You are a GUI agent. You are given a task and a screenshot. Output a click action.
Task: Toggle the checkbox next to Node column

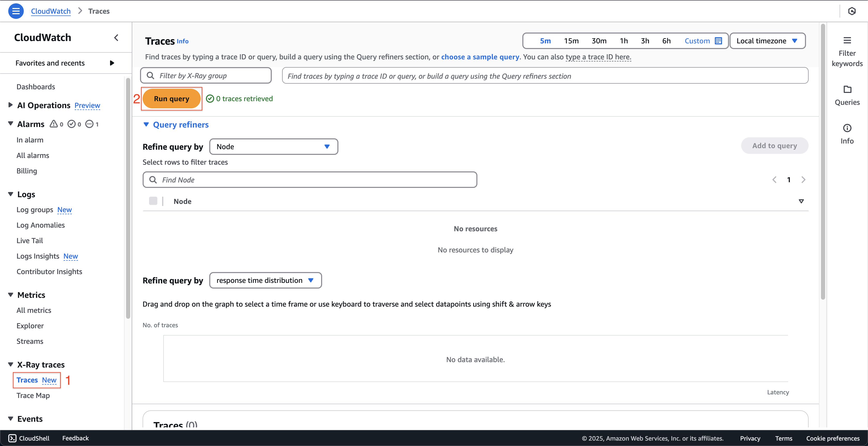pos(153,201)
